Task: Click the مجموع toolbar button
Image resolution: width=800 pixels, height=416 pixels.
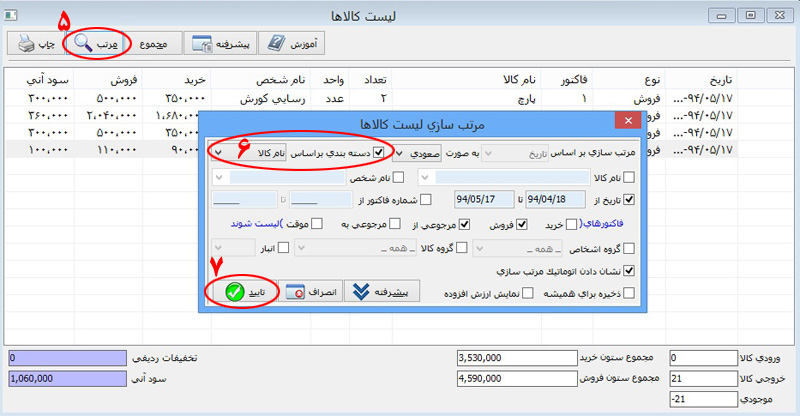Action: pos(153,44)
